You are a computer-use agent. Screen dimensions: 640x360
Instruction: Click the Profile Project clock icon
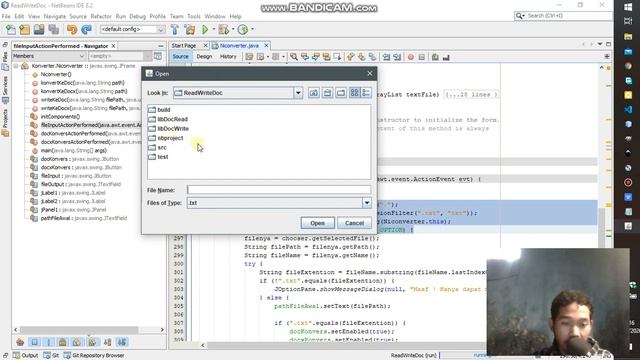point(243,29)
